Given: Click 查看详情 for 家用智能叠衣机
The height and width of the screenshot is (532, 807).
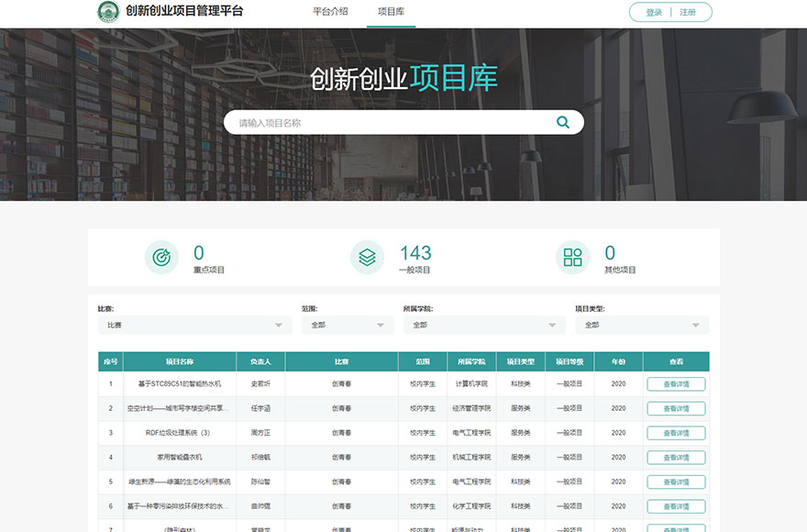Looking at the screenshot, I should point(676,457).
